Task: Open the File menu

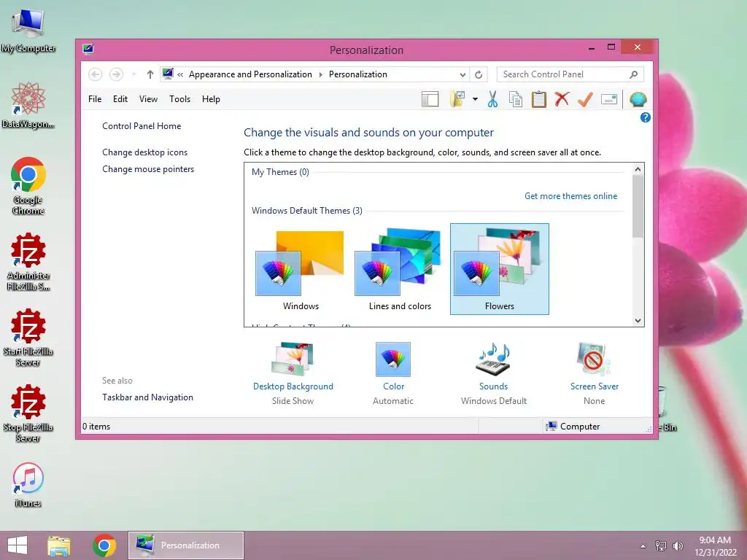Action: click(x=95, y=99)
